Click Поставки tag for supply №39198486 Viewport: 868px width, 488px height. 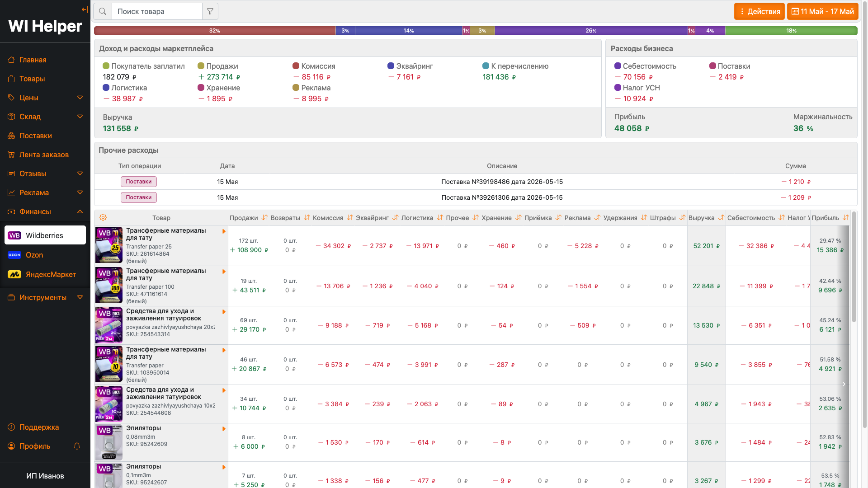pos(139,182)
